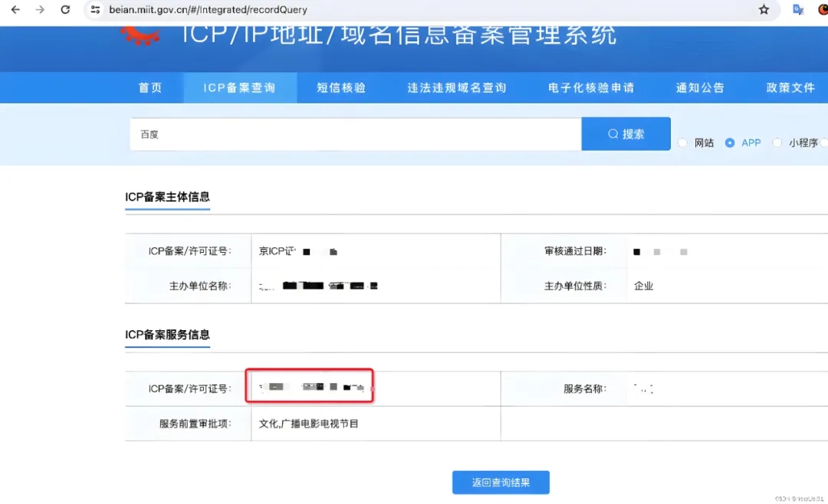Select the 小程序 radio button
Image resolution: width=828 pixels, height=504 pixels.
pos(778,142)
